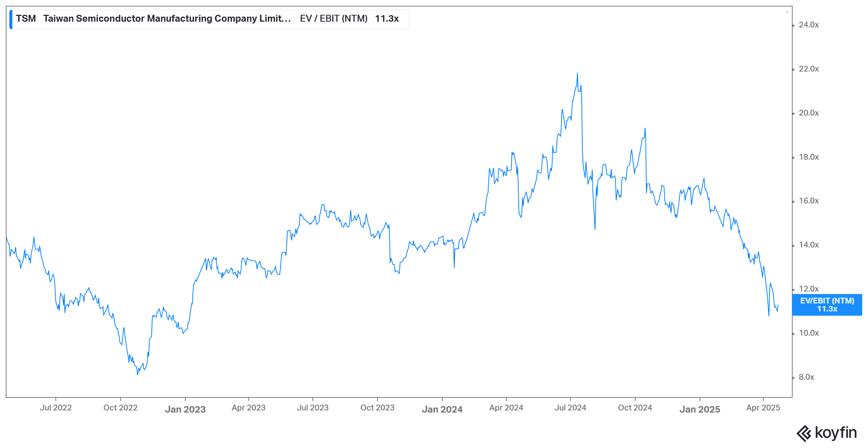The height and width of the screenshot is (448, 868).
Task: Click the 16.0x y-axis label
Action: point(809,201)
